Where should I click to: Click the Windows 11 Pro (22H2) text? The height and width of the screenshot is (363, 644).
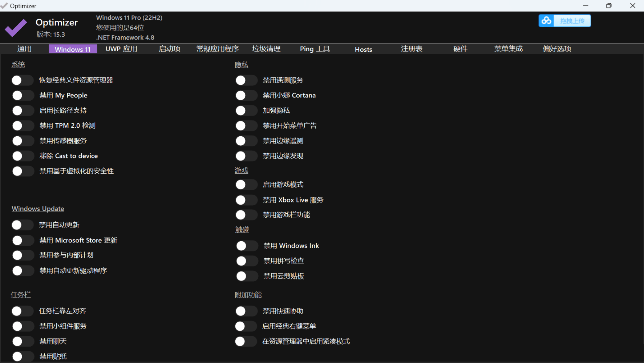pyautogui.click(x=129, y=18)
